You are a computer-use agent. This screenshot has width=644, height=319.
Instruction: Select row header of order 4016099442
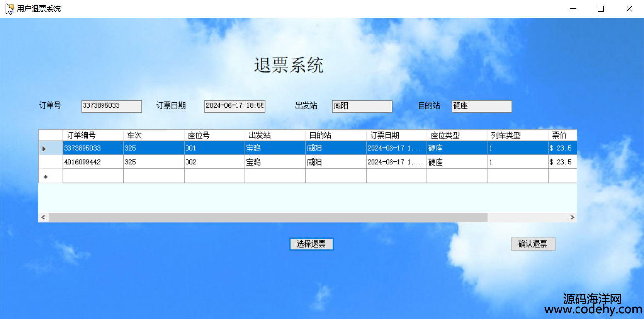[x=51, y=162]
